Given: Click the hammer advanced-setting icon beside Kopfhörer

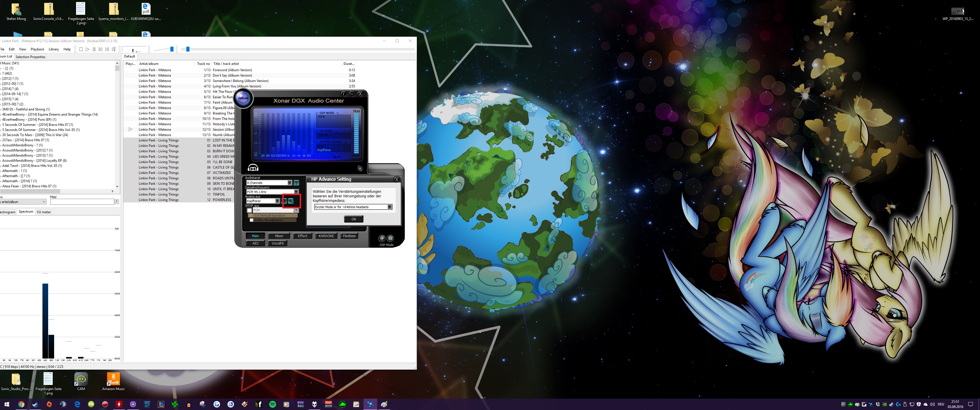Looking at the screenshot, I should click(291, 201).
